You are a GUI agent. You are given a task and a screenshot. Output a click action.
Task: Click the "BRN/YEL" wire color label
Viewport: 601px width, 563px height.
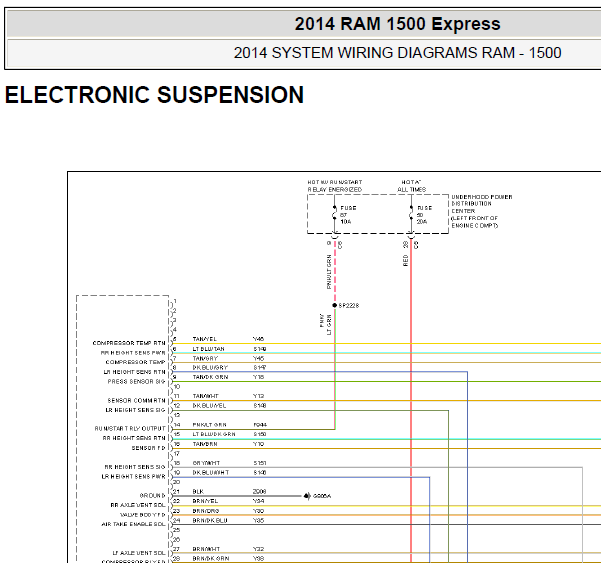pos(205,501)
